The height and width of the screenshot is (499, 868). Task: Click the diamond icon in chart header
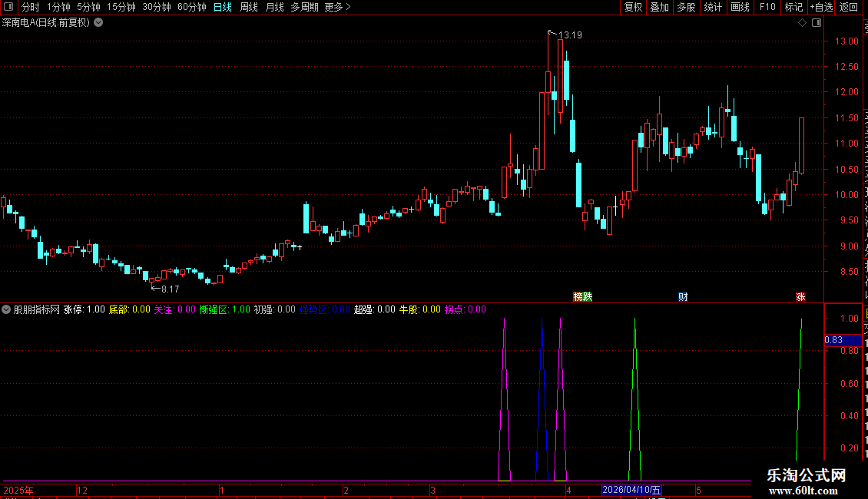coord(802,23)
